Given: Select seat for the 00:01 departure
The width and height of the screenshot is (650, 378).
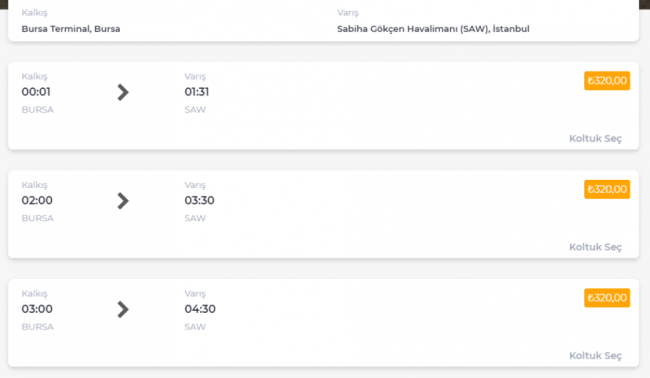Looking at the screenshot, I should [595, 138].
